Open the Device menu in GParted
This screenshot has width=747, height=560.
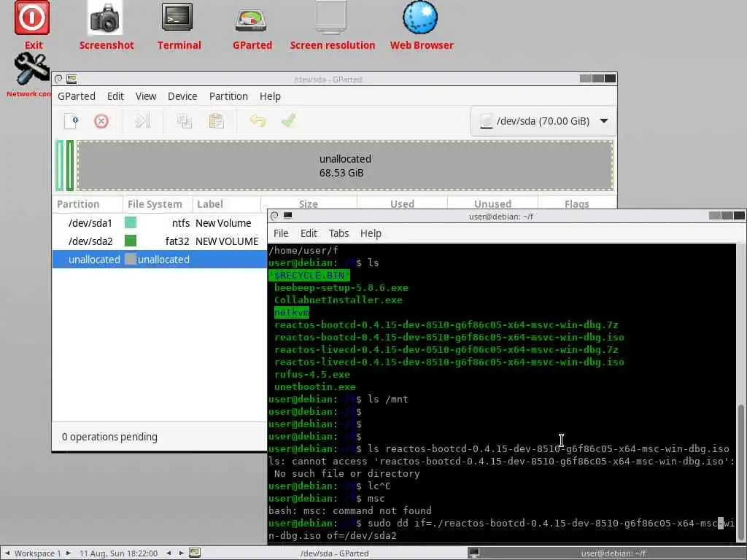[x=182, y=96]
